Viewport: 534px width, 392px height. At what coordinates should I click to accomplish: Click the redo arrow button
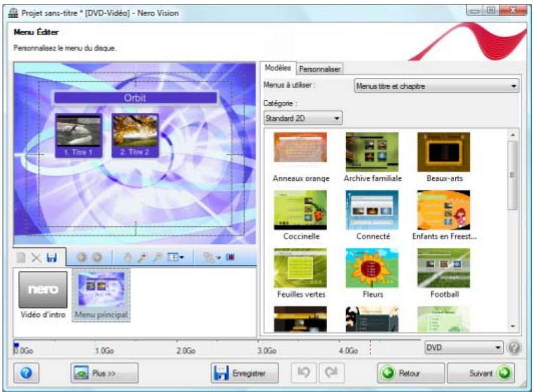[x=331, y=373]
